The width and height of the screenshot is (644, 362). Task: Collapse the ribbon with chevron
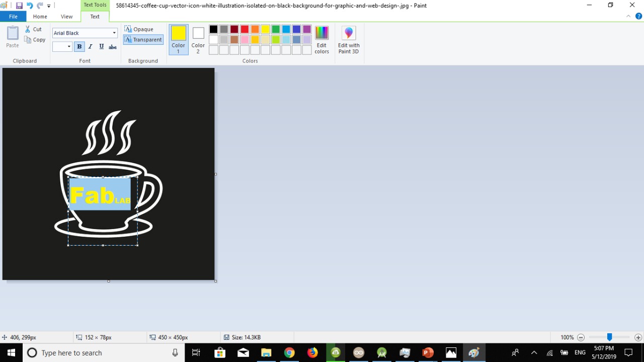click(628, 16)
